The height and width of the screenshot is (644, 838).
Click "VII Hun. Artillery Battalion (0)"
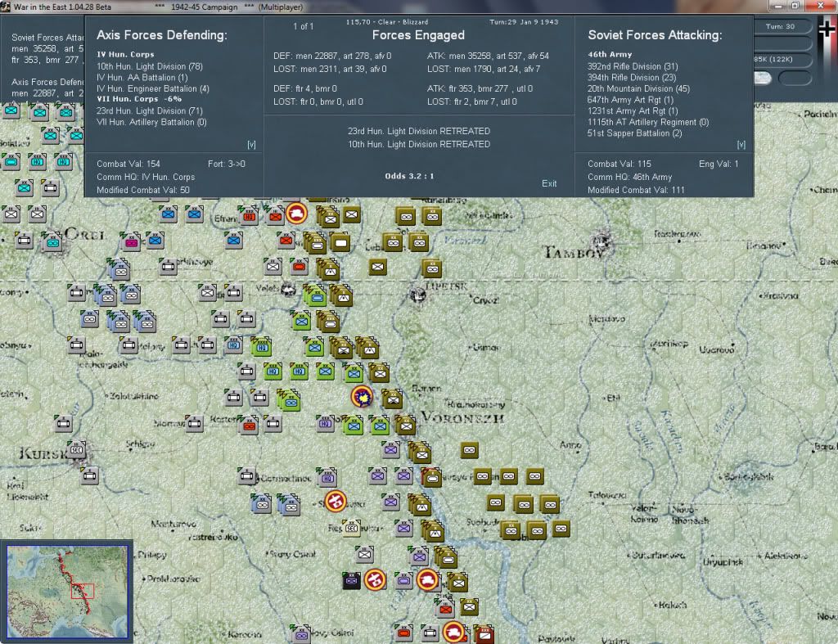click(x=151, y=123)
